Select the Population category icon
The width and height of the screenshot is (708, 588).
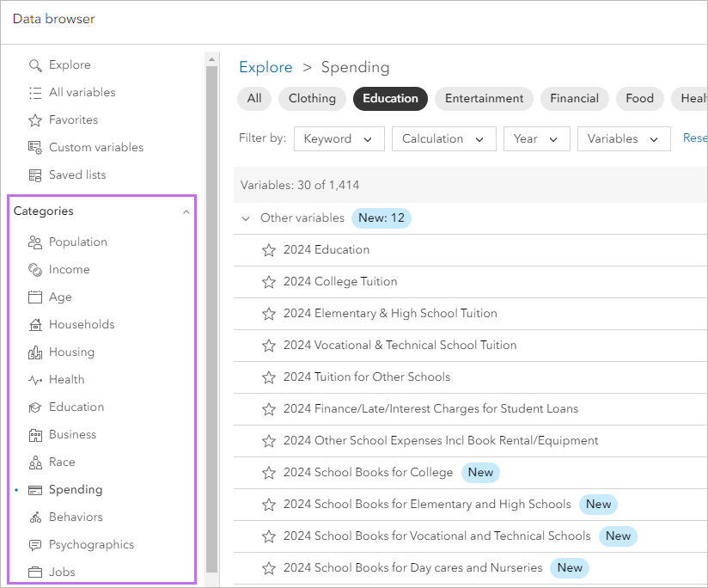tap(33, 242)
